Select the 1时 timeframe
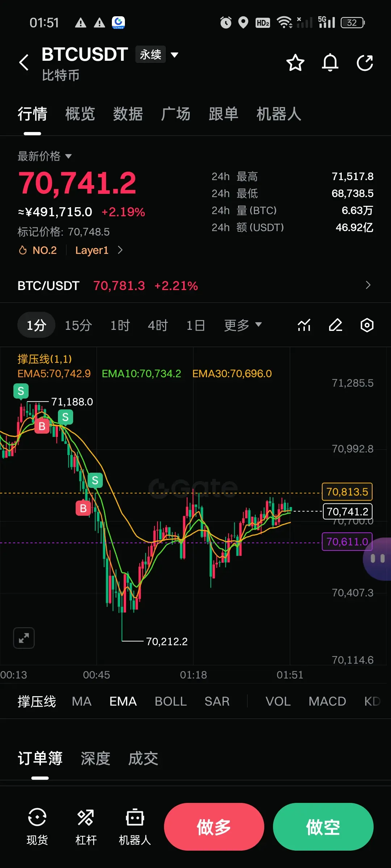 pos(120,325)
